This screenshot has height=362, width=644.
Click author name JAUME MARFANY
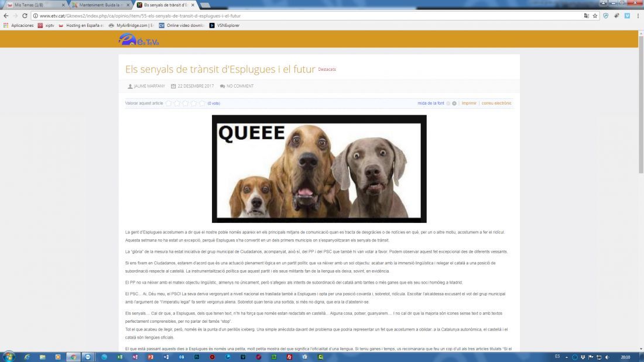click(x=149, y=86)
